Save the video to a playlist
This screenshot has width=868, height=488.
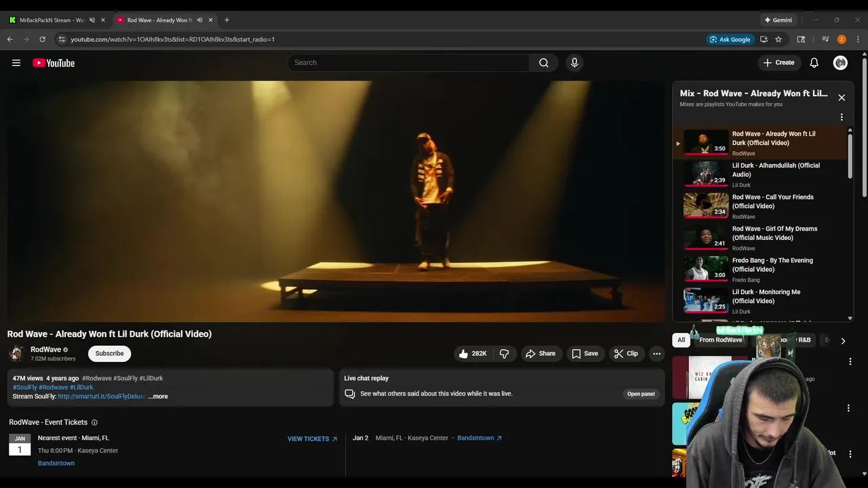point(585,354)
